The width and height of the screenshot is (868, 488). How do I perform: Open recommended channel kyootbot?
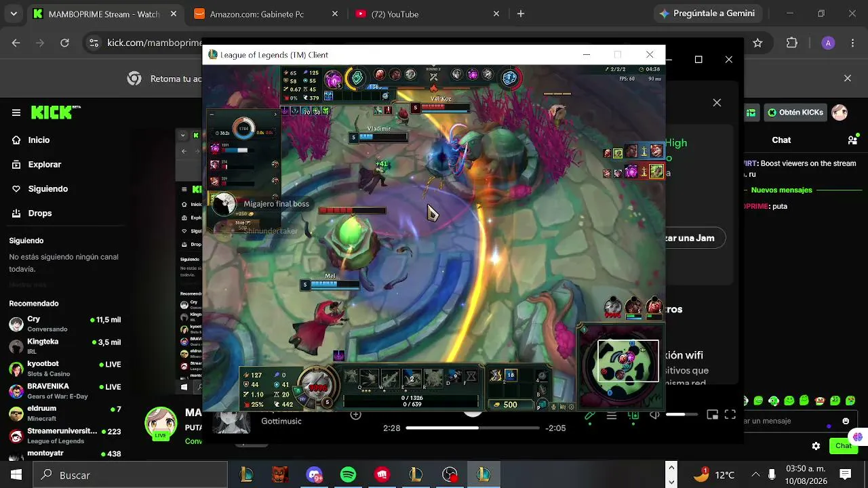pos(64,369)
